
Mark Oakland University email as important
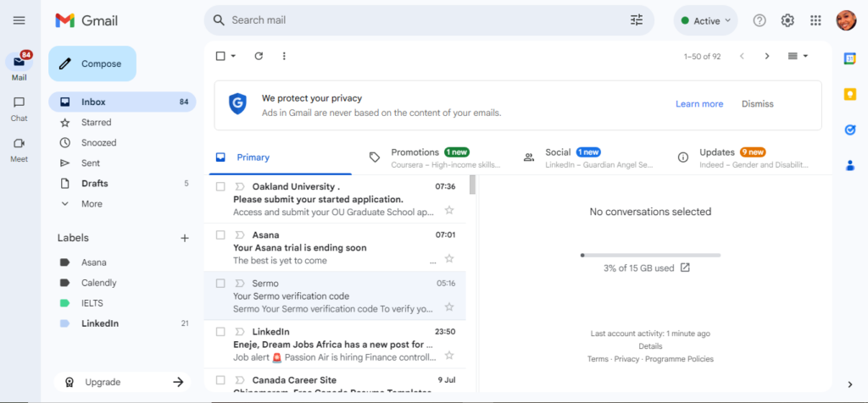pos(240,187)
